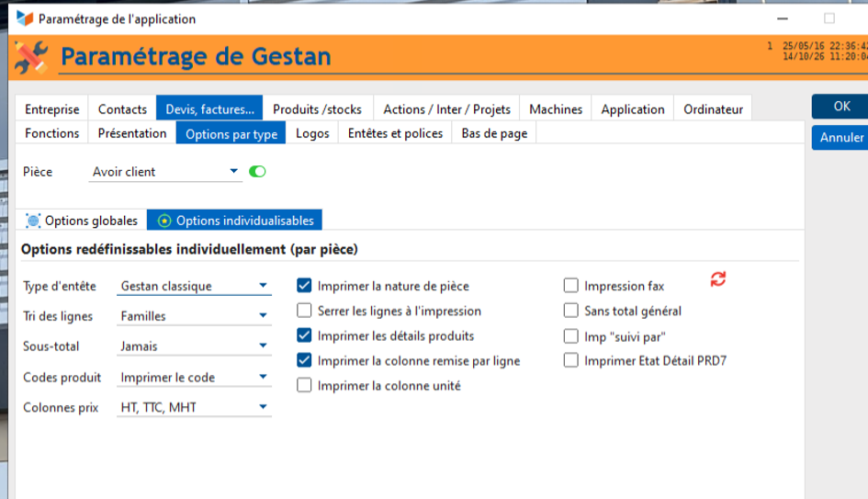Open the Application tab
868x499 pixels.
coord(633,109)
